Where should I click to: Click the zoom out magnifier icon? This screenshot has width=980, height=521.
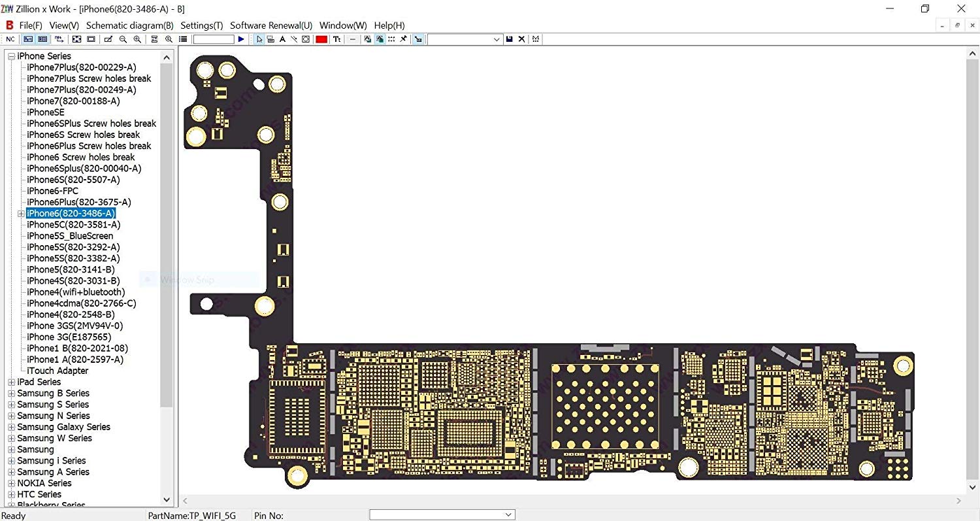(x=123, y=39)
